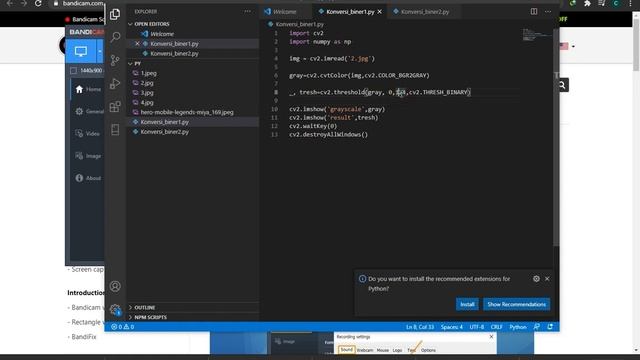
Task: Open the Explorer view in activity bar
Action: [x=115, y=14]
